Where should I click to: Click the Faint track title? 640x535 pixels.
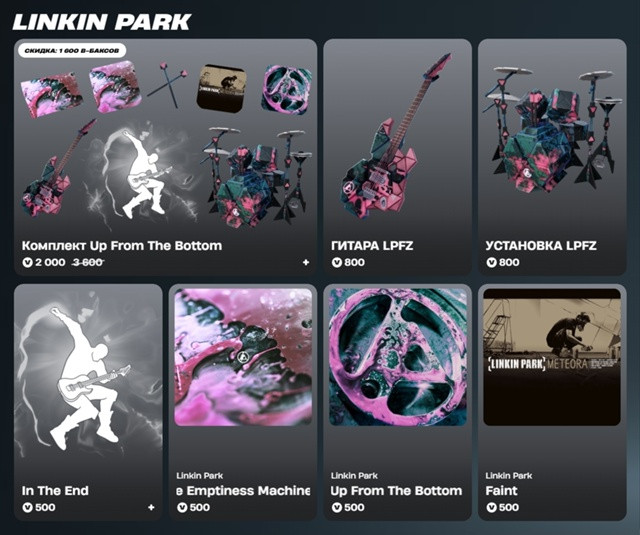pos(501,491)
